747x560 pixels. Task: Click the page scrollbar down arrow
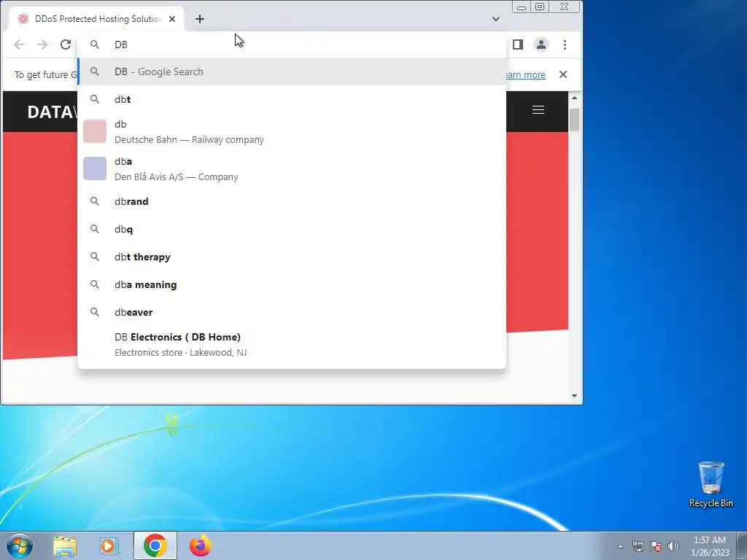pos(574,396)
